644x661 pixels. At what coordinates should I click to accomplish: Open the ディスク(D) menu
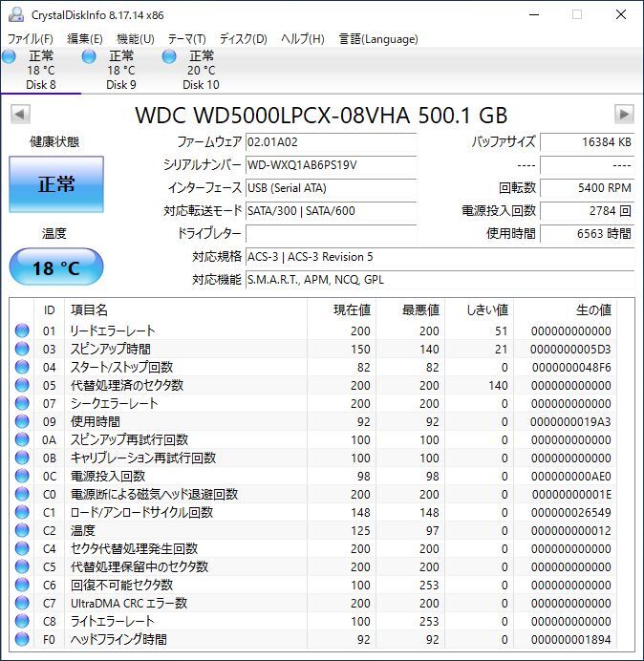(244, 39)
